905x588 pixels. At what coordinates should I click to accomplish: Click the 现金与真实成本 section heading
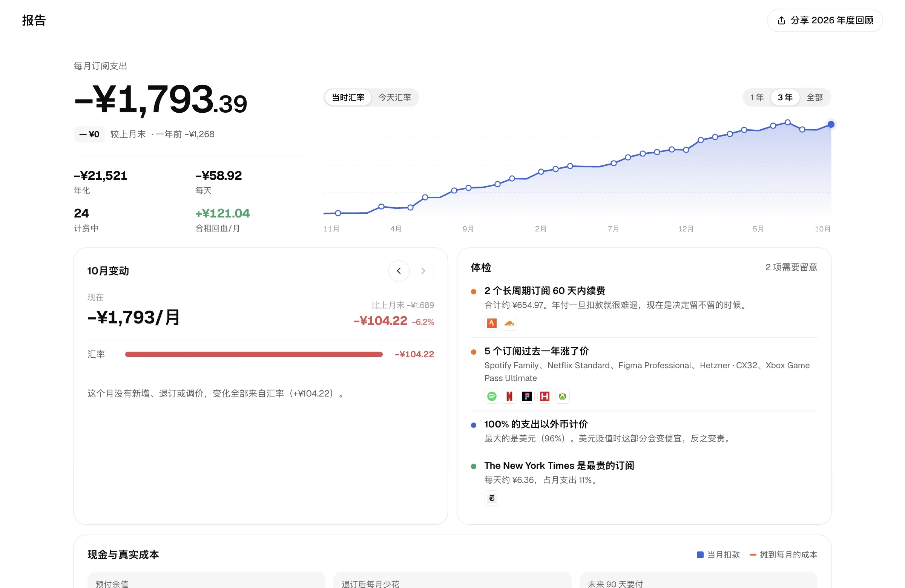(123, 555)
